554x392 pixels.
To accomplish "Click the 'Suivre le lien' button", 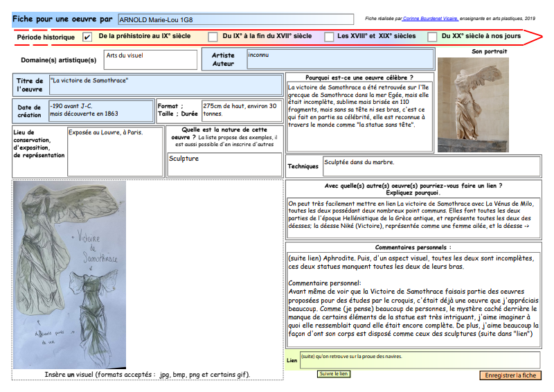I will tap(334, 374).
